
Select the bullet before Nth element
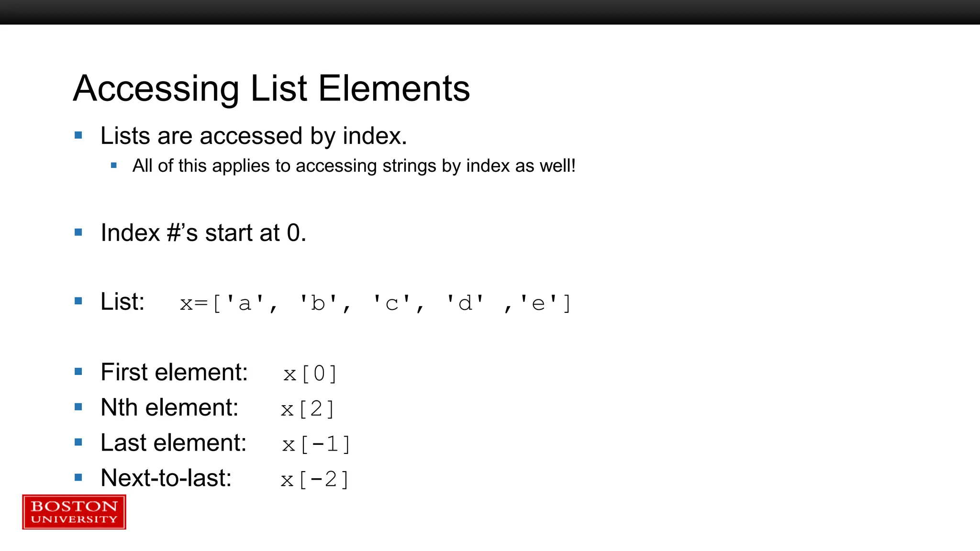(78, 407)
